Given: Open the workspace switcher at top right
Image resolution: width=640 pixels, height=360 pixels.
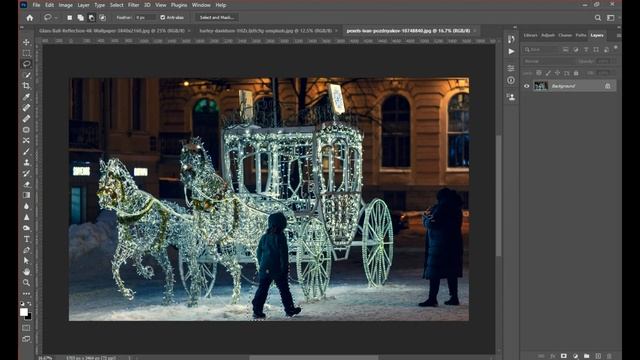Looking at the screenshot, I should [x=611, y=18].
